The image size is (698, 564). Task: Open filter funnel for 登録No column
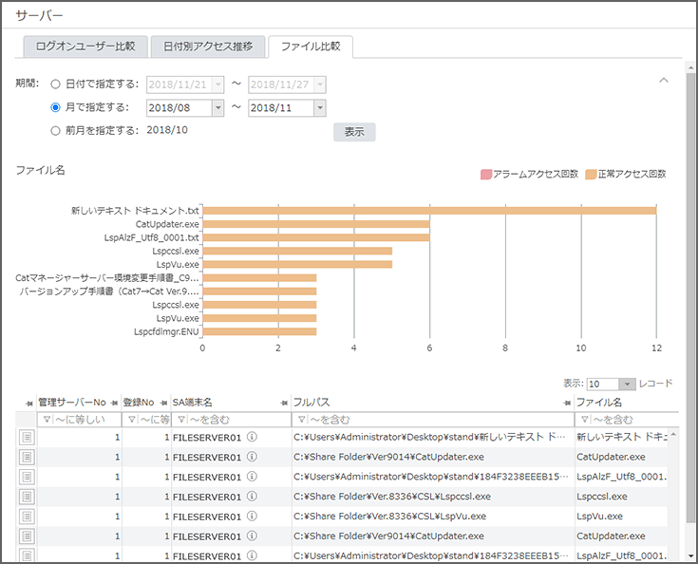(x=132, y=420)
